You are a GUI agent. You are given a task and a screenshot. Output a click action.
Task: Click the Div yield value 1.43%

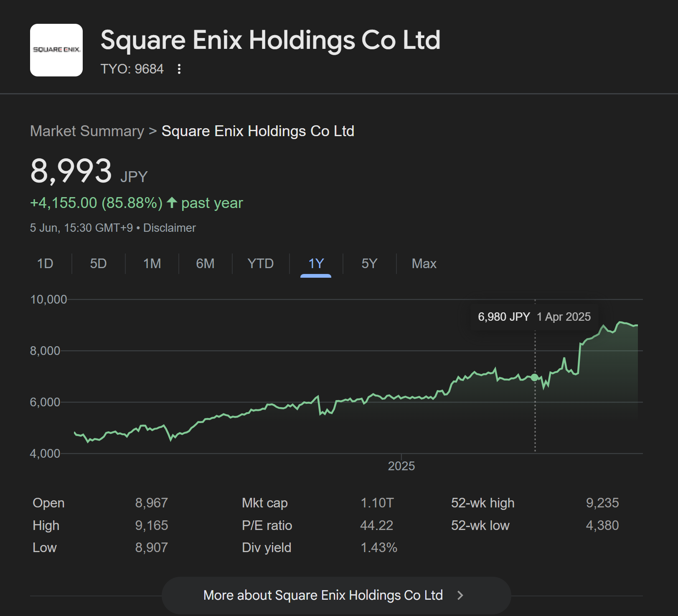pyautogui.click(x=378, y=548)
